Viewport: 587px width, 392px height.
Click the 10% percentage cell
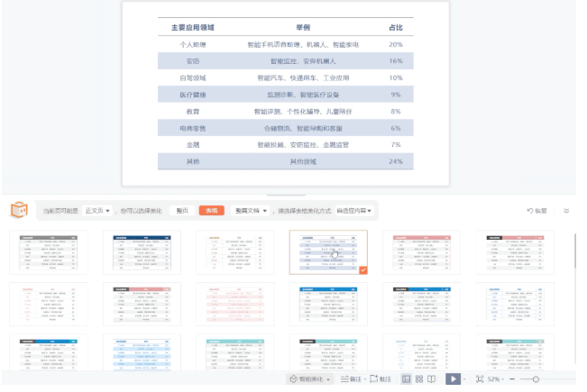coord(396,77)
